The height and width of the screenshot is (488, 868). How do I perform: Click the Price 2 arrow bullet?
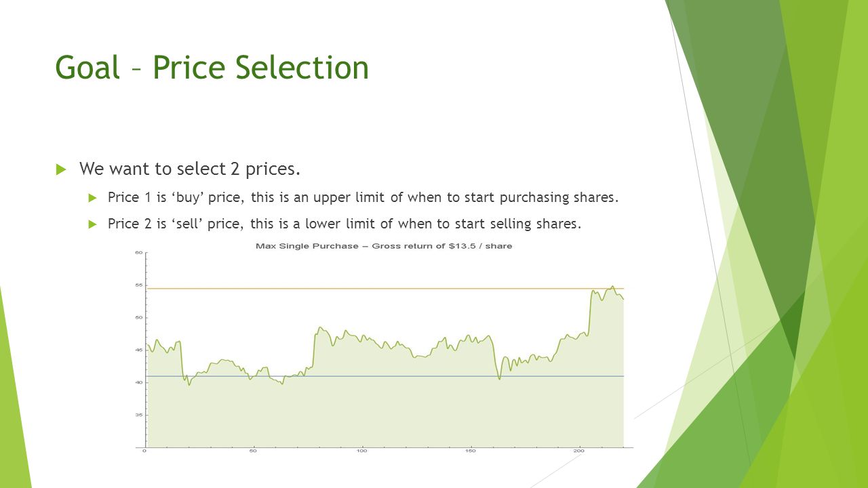93,224
